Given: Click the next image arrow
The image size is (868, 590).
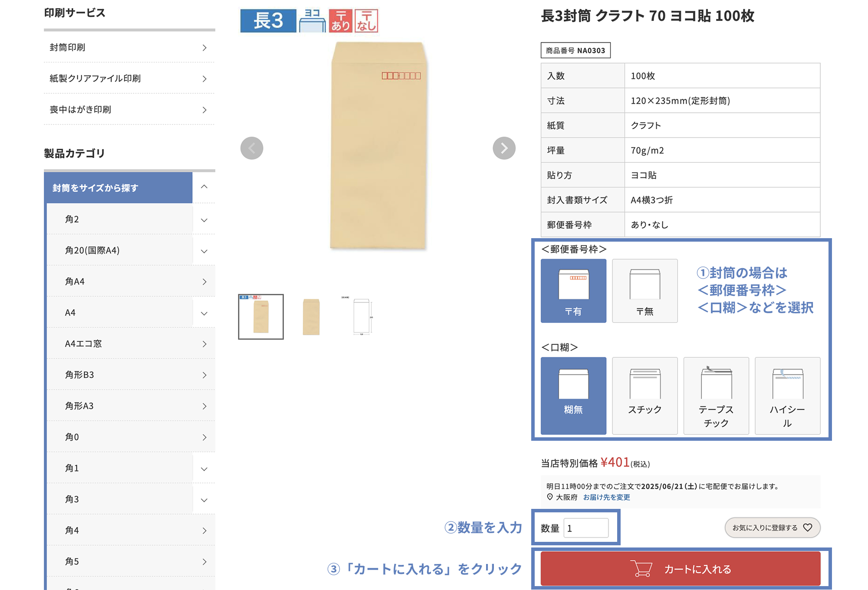Looking at the screenshot, I should click(x=503, y=148).
